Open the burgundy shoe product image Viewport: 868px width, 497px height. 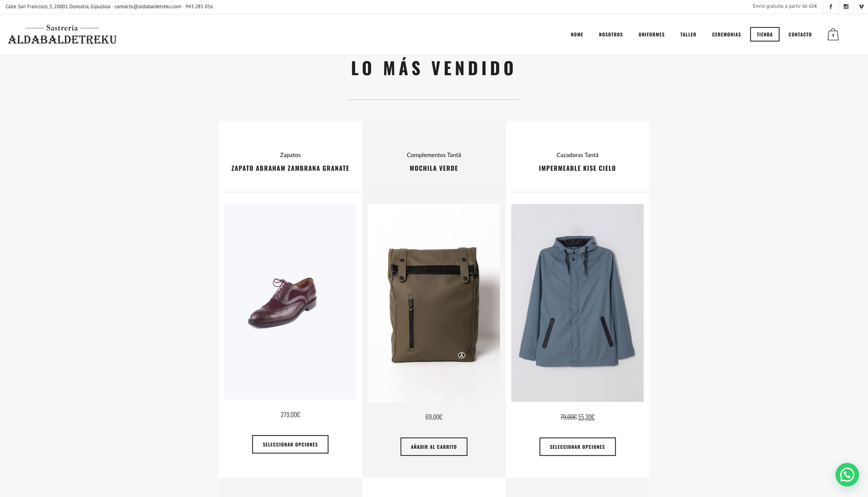[290, 302]
